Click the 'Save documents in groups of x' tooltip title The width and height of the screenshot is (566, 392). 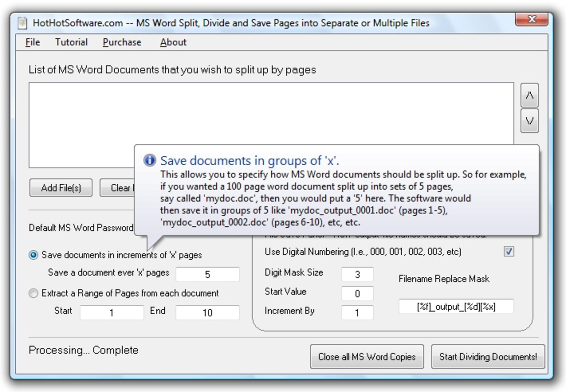tap(250, 161)
